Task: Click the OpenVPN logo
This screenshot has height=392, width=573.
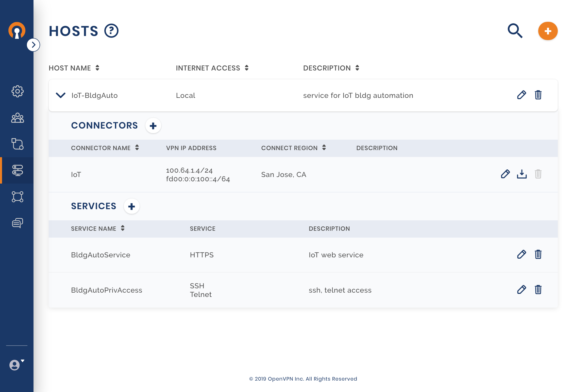Action: pyautogui.click(x=17, y=31)
